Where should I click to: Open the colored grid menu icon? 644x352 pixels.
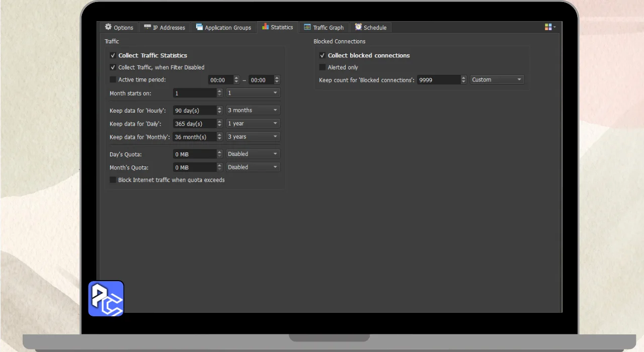point(549,27)
